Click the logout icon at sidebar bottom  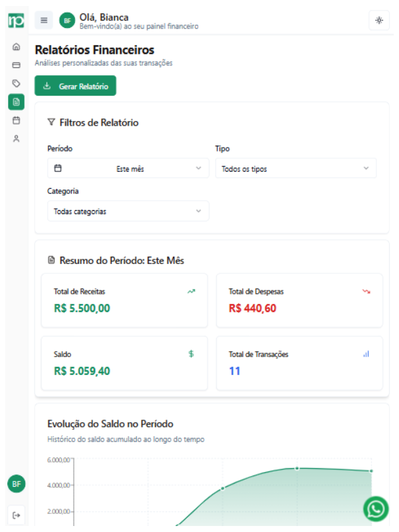(x=17, y=515)
